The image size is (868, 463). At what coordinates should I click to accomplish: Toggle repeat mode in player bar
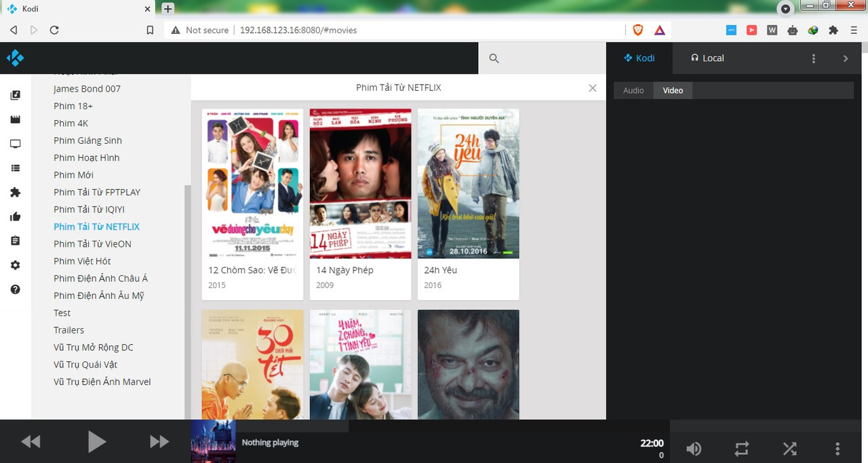click(742, 448)
